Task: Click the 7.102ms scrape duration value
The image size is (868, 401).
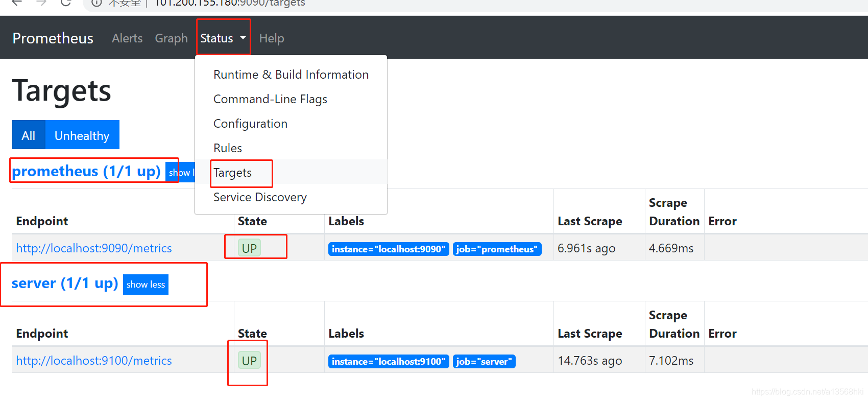Action: point(671,361)
